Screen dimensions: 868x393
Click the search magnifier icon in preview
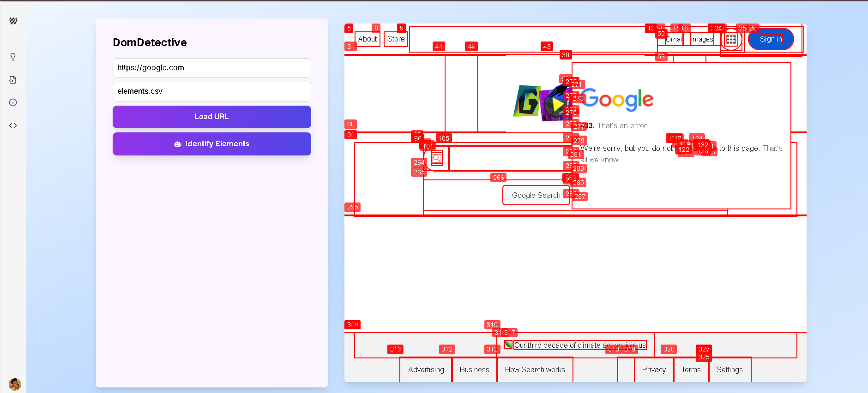[x=437, y=159]
